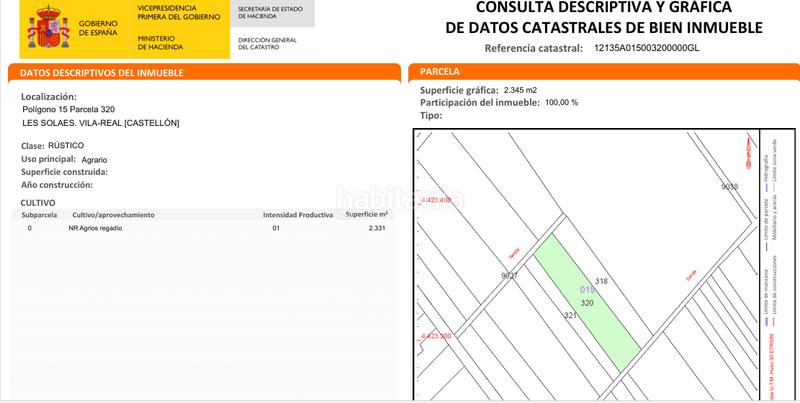Image resolution: width=800 pixels, height=403 pixels.
Task: Click the red 'Senda' label near 9027
Action: click(x=514, y=254)
